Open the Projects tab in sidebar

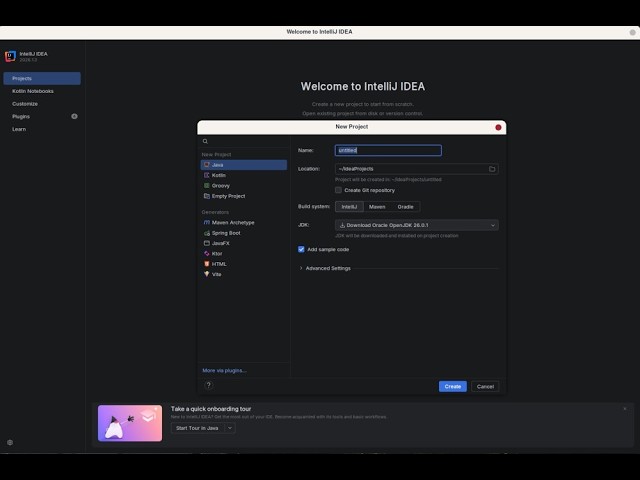(x=42, y=78)
